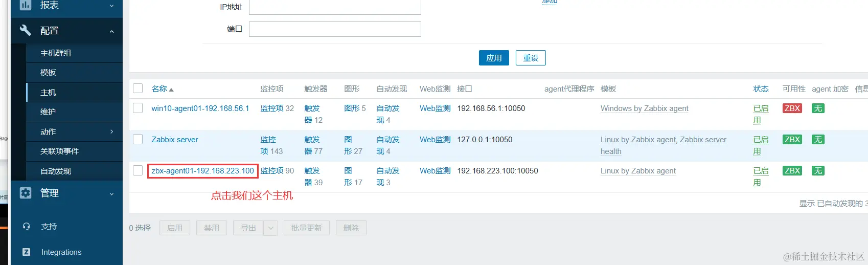The height and width of the screenshot is (265, 868).
Task: Click the 报表 chart icon in sidebar
Action: pyautogui.click(x=25, y=5)
